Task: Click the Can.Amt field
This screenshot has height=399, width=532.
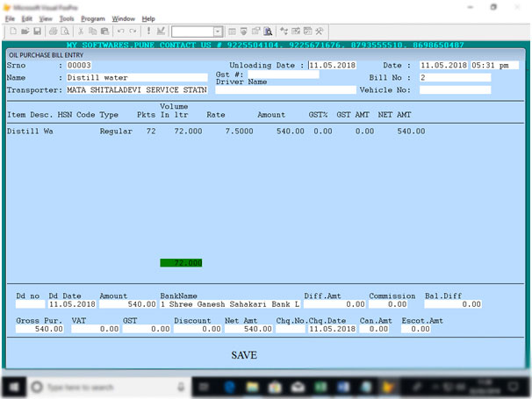Action: [374, 329]
